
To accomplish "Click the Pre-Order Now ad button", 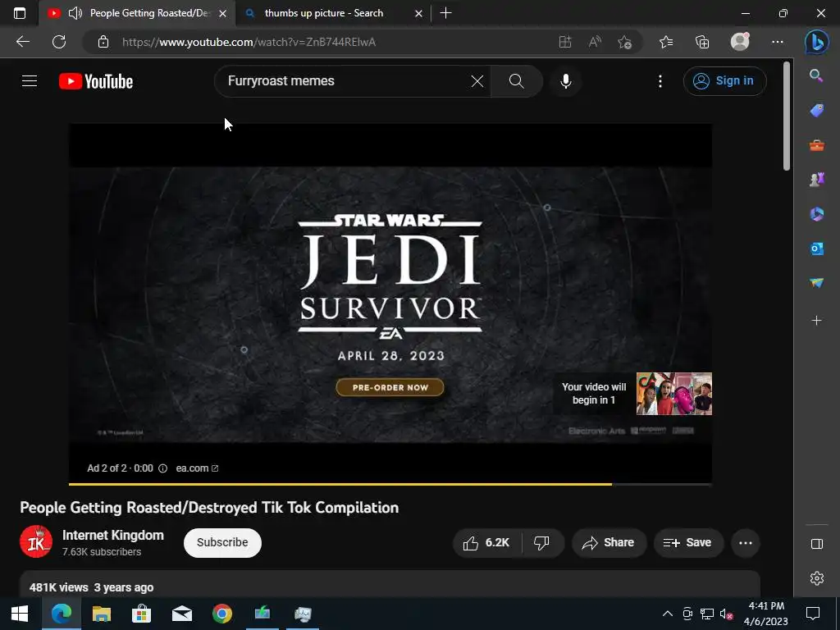I will click(390, 387).
